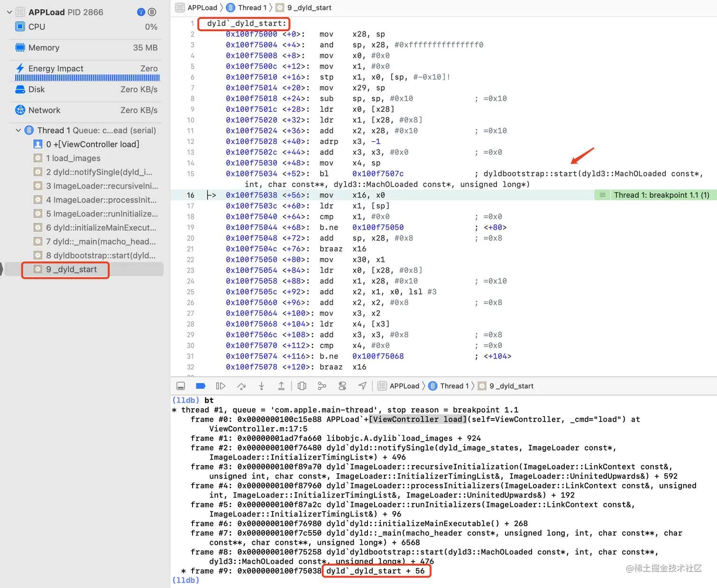The width and height of the screenshot is (717, 588).
Task: Collapse the APPLoad process disclosure chevron
Action: coord(9,12)
